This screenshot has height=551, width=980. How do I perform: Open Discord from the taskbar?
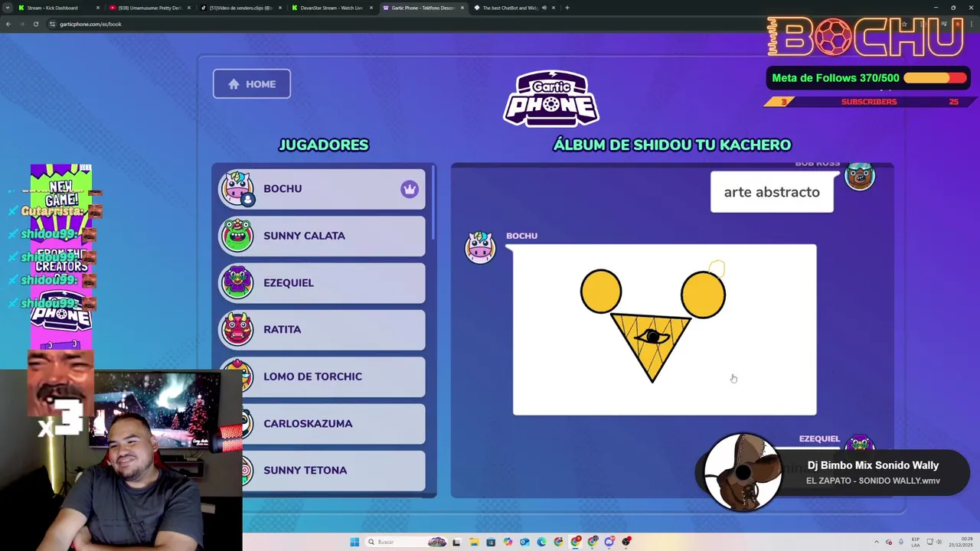coord(609,542)
